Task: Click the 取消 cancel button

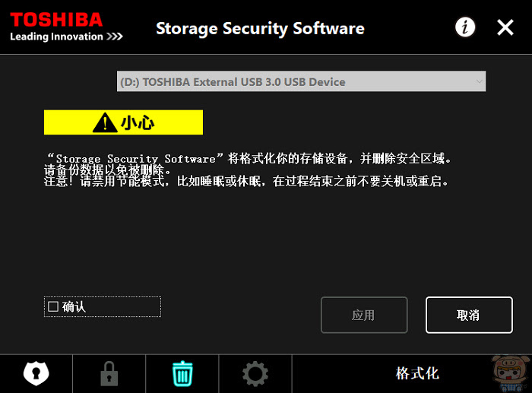Action: pyautogui.click(x=469, y=315)
